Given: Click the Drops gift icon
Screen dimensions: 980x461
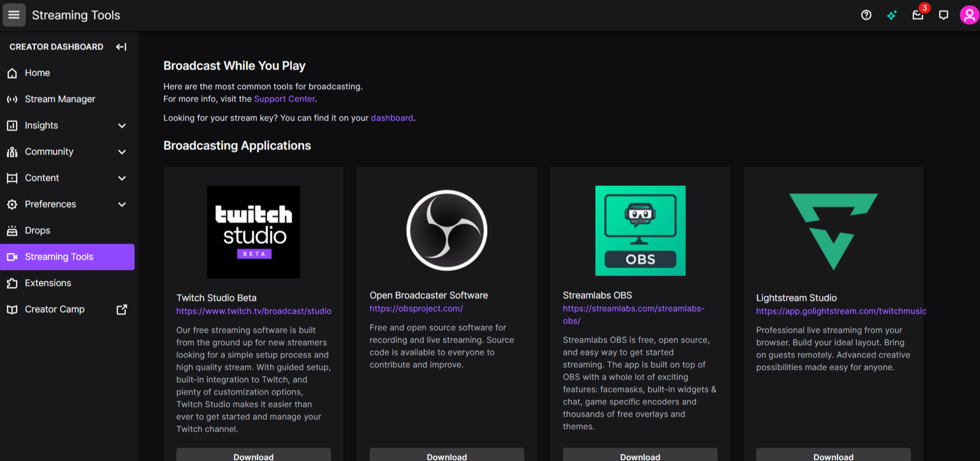Looking at the screenshot, I should click(x=12, y=231).
